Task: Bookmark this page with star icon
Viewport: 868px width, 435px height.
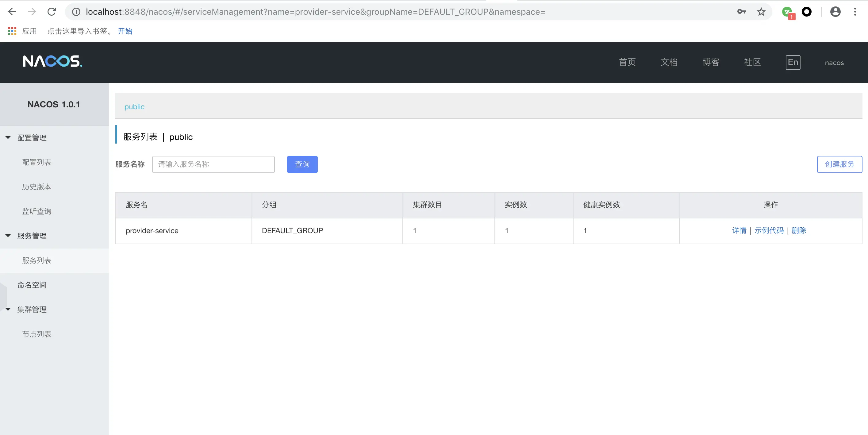Action: point(761,12)
